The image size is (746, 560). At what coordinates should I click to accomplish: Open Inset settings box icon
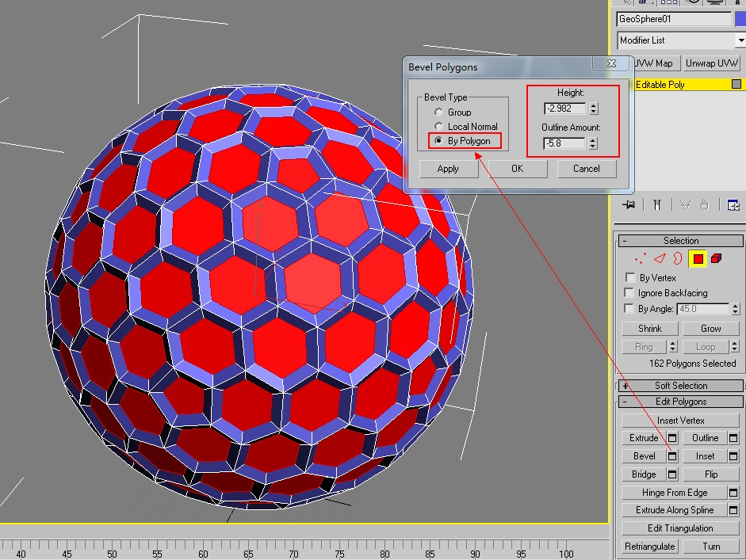[733, 456]
